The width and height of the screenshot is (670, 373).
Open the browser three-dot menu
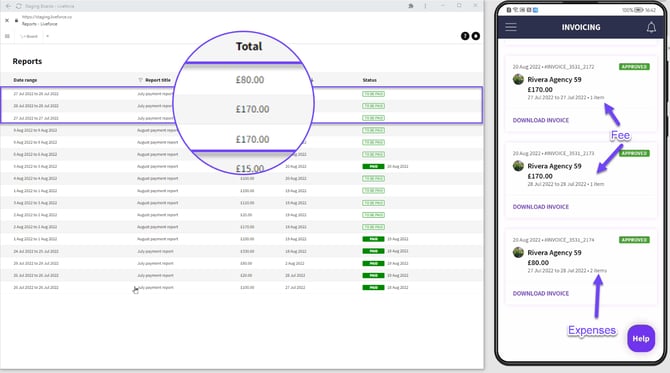425,6
